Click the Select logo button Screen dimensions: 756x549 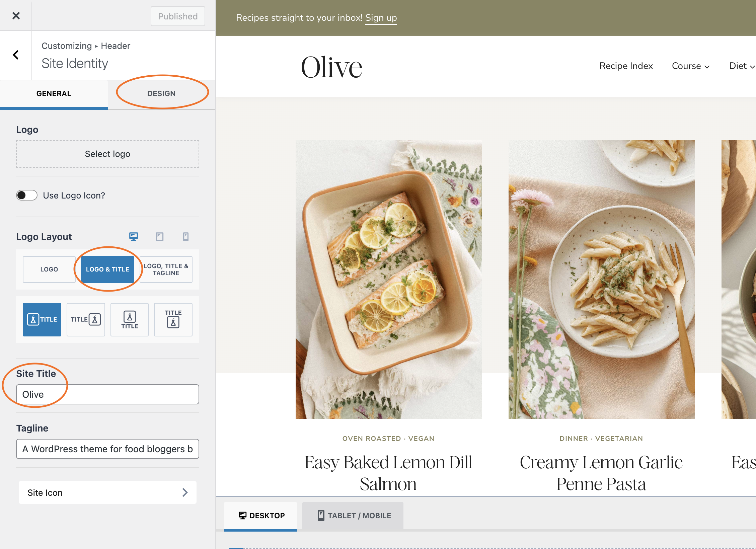[107, 154]
